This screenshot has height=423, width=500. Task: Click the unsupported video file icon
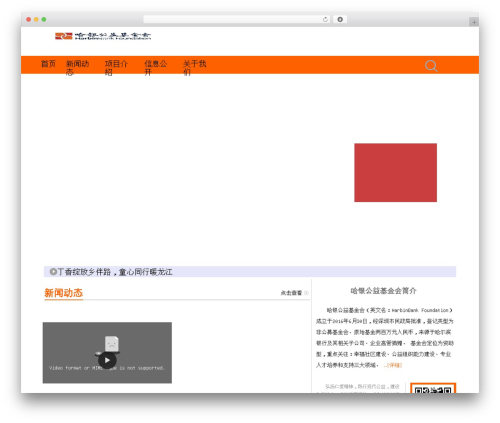[112, 344]
